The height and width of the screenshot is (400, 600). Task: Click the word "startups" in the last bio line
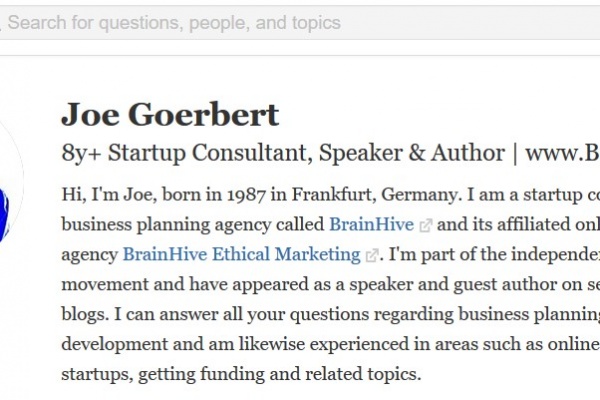[95, 376]
